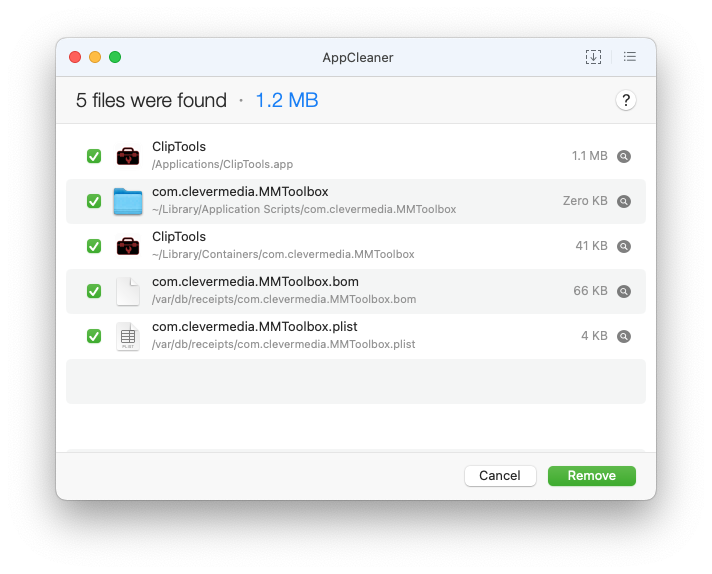Image resolution: width=712 pixels, height=574 pixels.
Task: Reveal the Application Scripts folder via magnifier
Action: [623, 201]
